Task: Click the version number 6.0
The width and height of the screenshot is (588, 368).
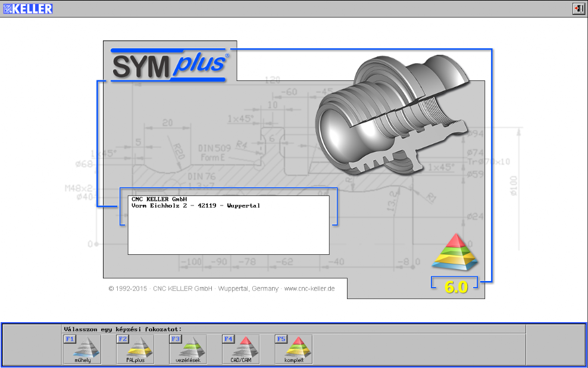Action: pos(456,287)
